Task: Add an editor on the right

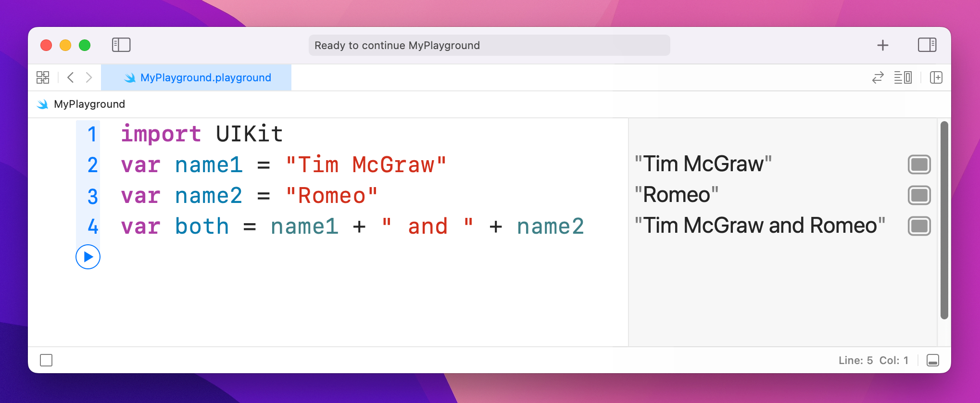Action: point(936,77)
